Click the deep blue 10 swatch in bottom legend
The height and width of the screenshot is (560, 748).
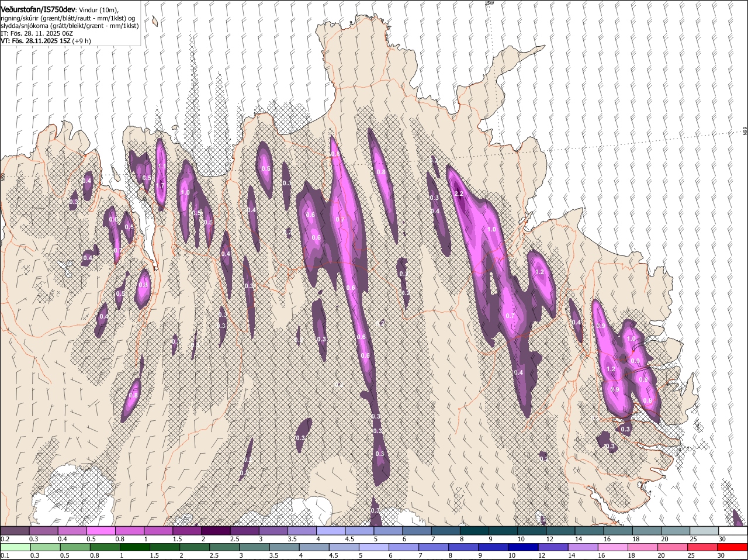(x=523, y=548)
